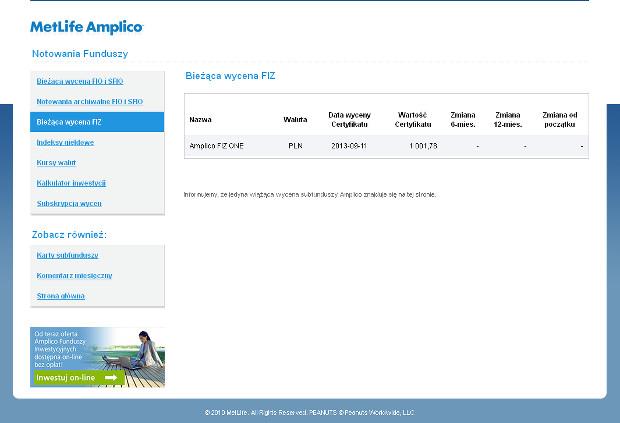
Task: Click the MetLife copyright footer text
Action: click(309, 412)
